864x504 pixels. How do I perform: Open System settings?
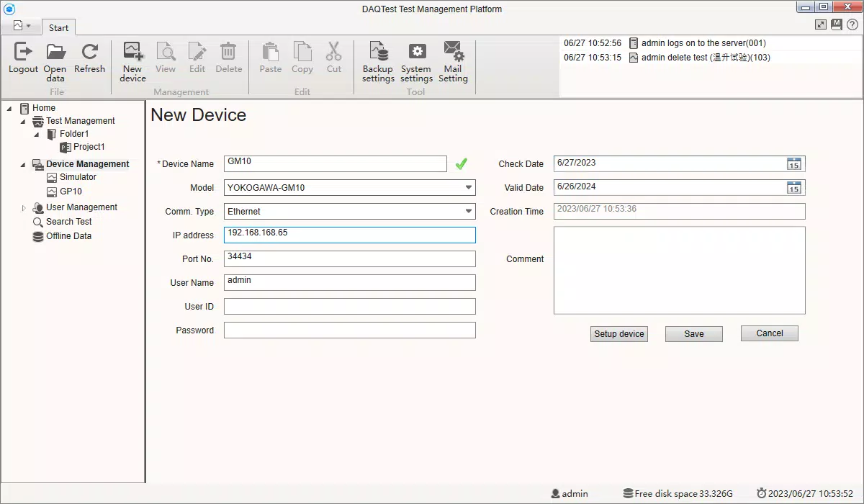click(416, 62)
